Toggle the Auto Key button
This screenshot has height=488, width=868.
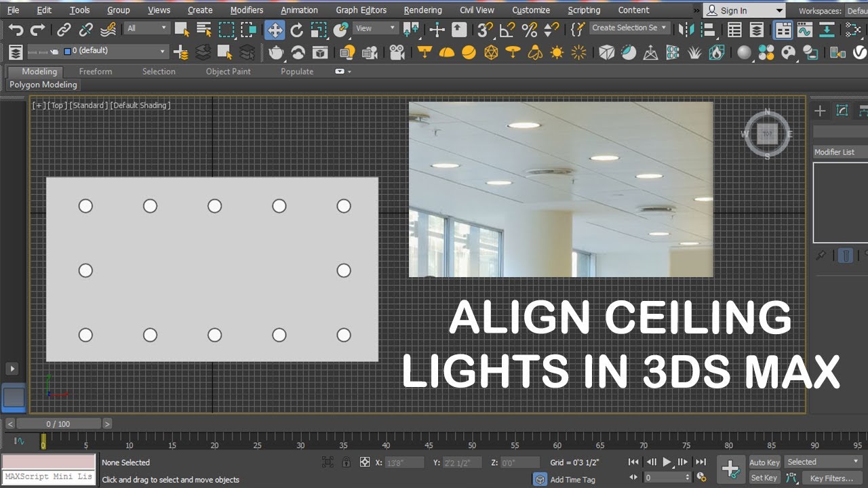[x=764, y=462]
